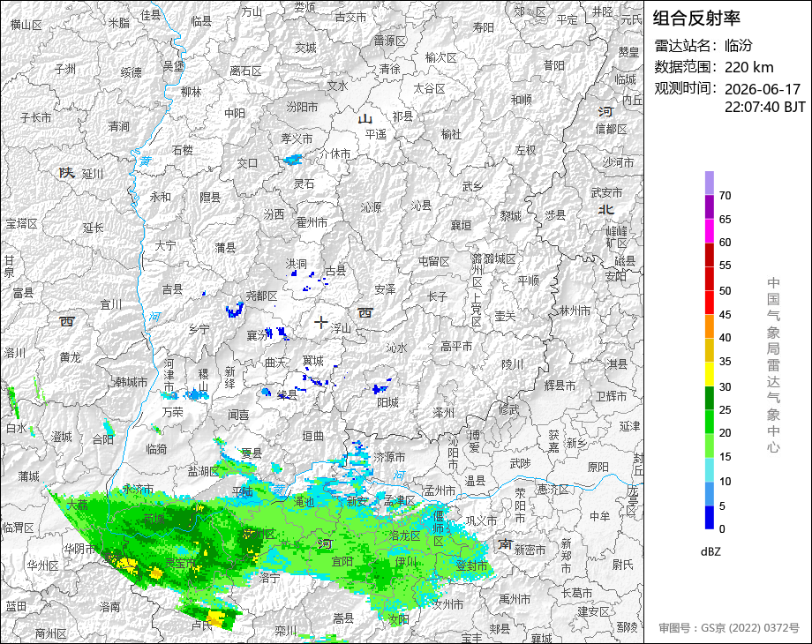This screenshot has height=644, width=812.
Task: Pick the cyan legend swatch between 10 and 15
Action: pos(710,469)
